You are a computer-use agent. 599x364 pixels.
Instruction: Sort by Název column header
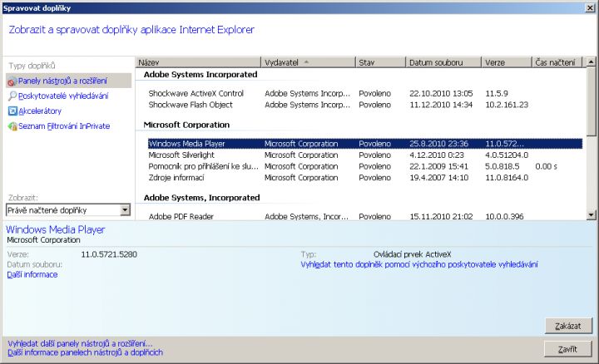click(198, 62)
